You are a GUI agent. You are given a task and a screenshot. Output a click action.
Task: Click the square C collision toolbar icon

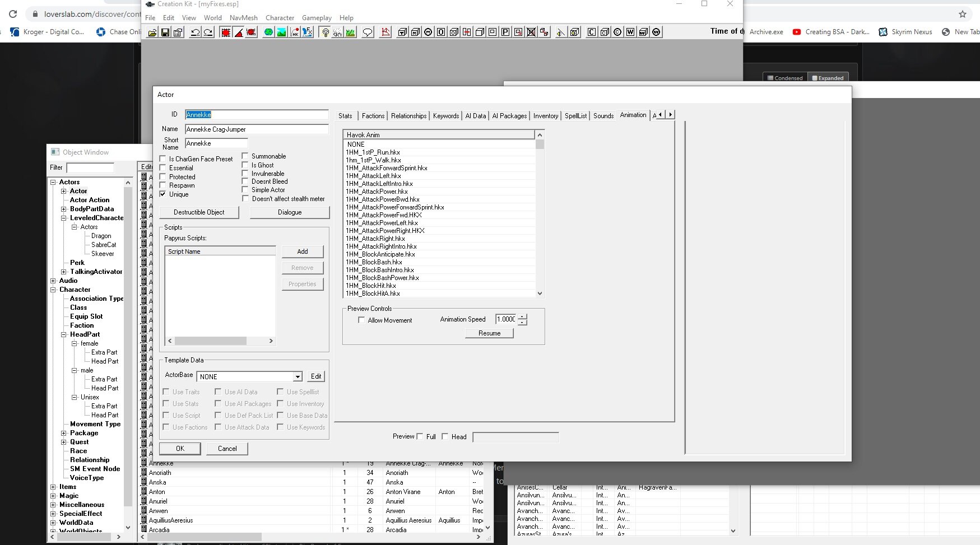tap(592, 32)
